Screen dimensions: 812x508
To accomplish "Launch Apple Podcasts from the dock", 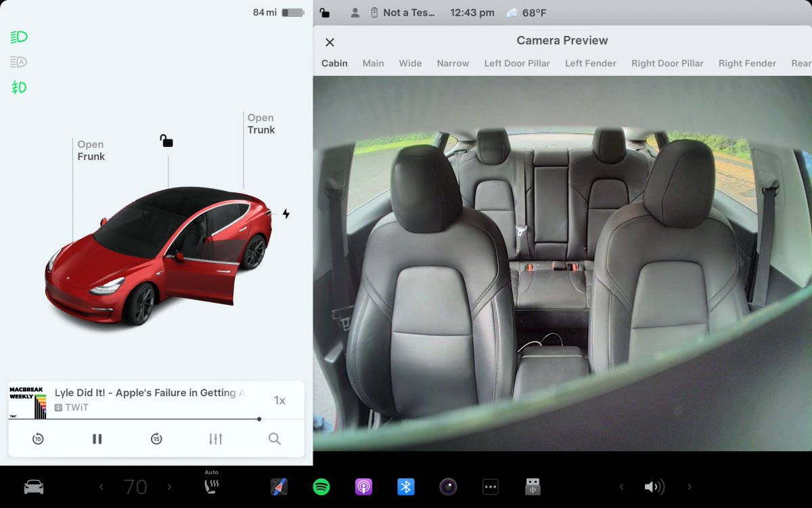I will [363, 486].
